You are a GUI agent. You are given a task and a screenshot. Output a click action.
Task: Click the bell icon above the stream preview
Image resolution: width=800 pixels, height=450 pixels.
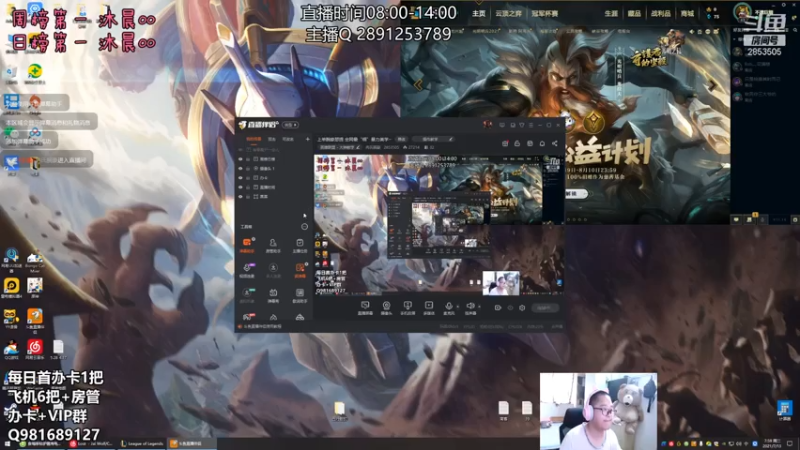[542, 144]
